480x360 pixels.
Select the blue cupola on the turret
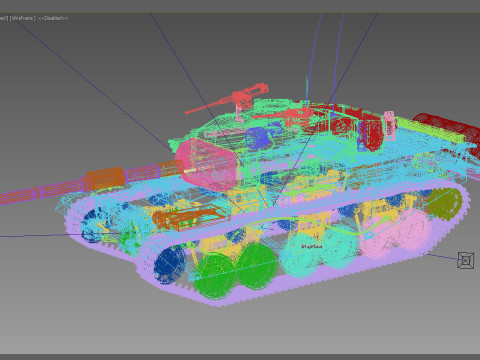258,138
